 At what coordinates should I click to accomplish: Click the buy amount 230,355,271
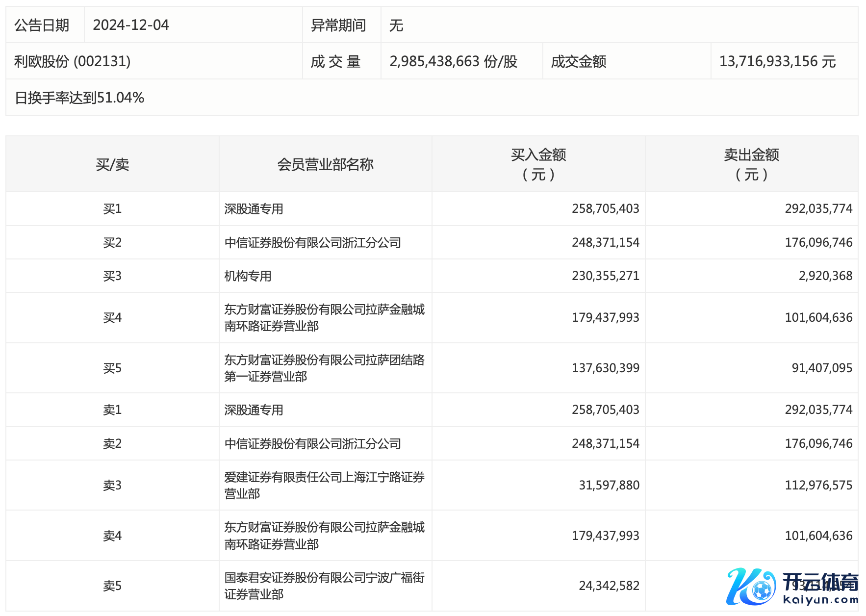coord(605,276)
